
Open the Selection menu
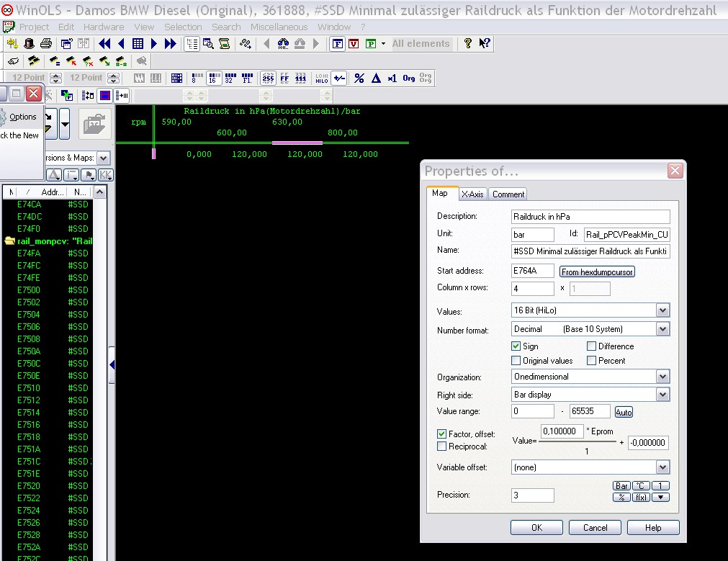click(x=183, y=27)
